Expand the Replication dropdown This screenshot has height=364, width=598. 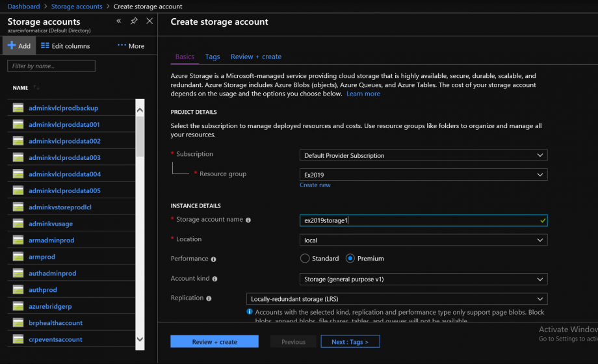click(x=396, y=299)
